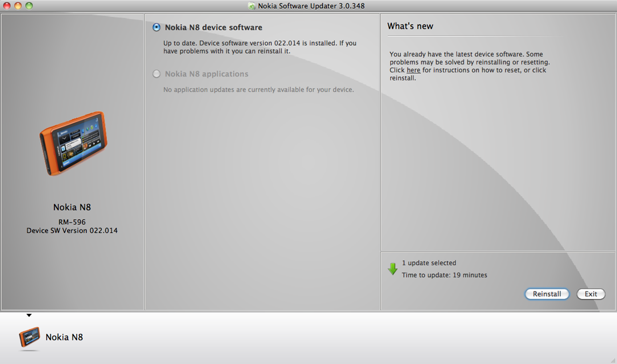Screen dimensions: 617x364
Task: Open the 'here' reset instructions link
Action: (x=413, y=70)
